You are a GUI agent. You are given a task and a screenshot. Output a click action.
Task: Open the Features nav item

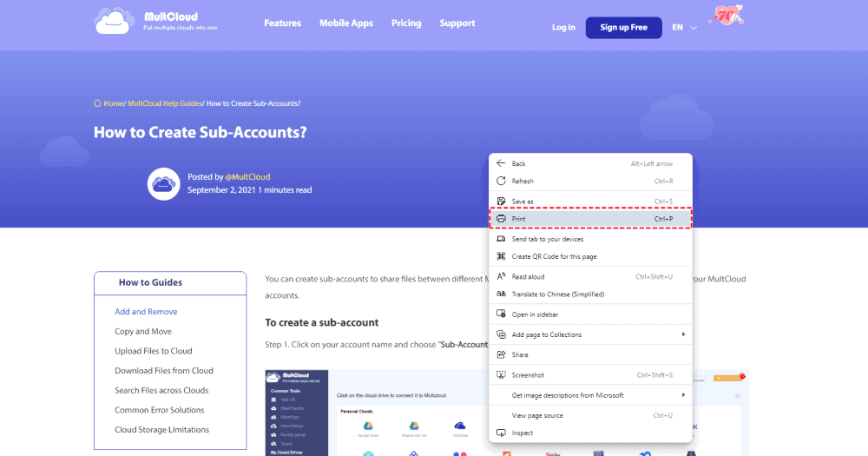[x=282, y=23]
